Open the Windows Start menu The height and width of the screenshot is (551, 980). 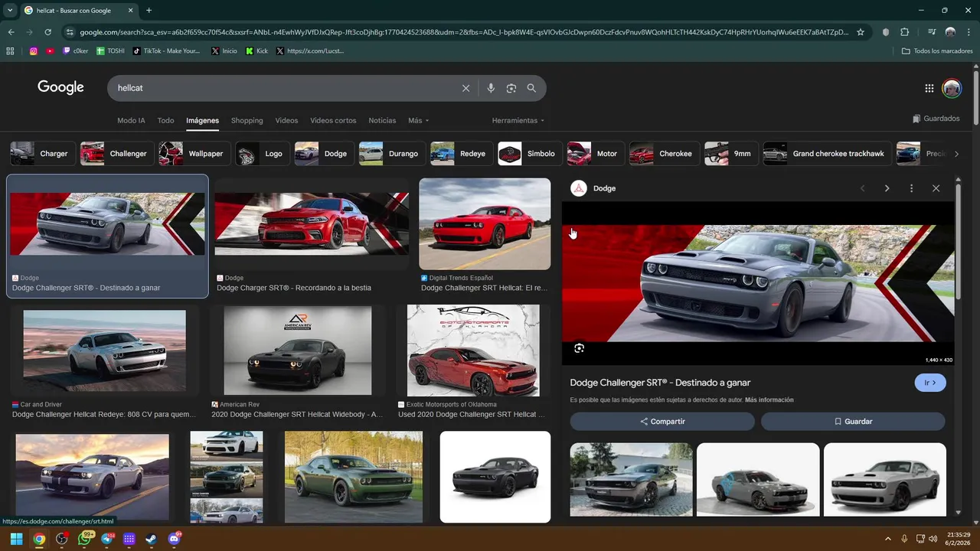[16, 539]
